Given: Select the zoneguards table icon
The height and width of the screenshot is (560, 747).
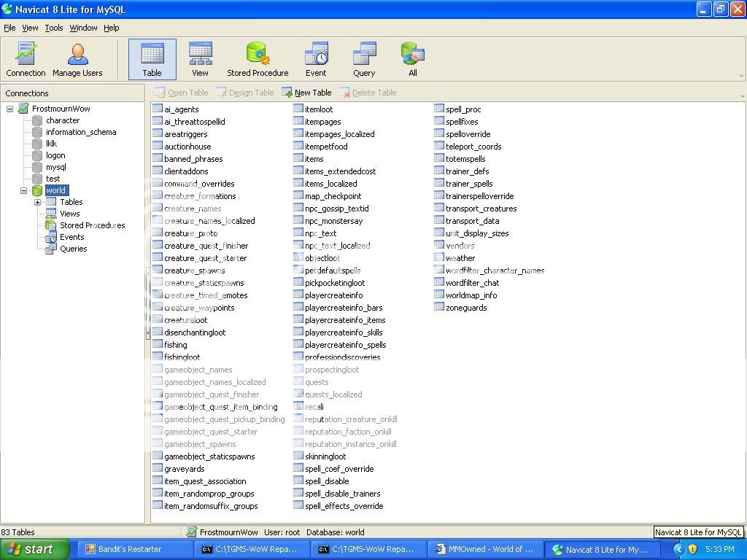Looking at the screenshot, I should (439, 307).
